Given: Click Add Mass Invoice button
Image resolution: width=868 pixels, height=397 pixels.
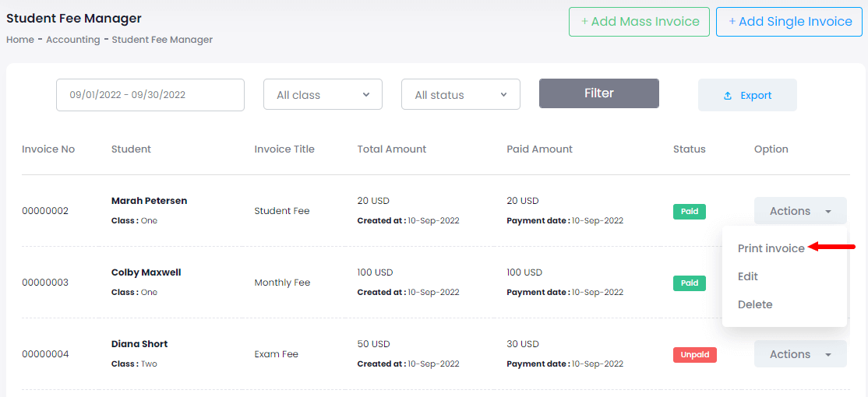Looking at the screenshot, I should coord(640,22).
